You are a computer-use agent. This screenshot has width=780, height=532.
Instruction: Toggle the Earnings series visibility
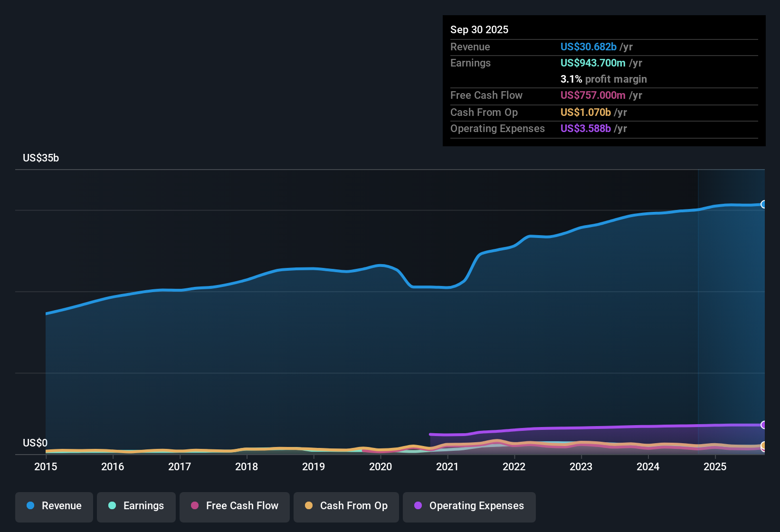click(x=136, y=506)
